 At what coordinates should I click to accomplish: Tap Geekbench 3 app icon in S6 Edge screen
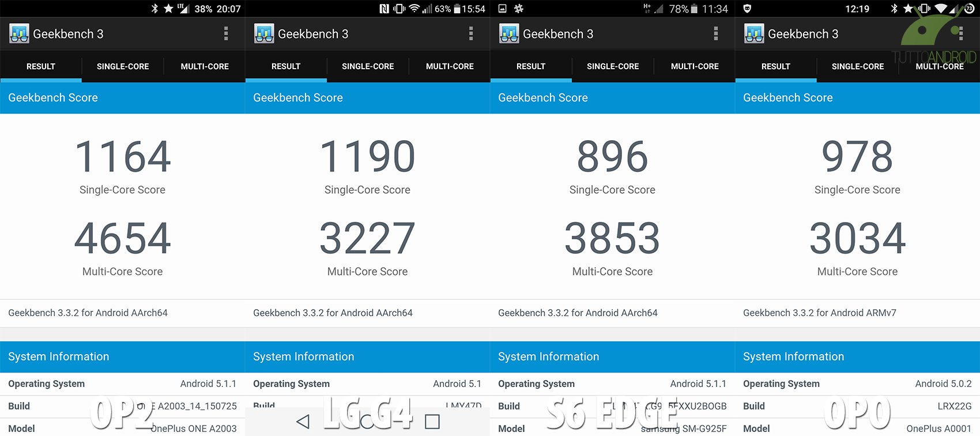509,33
